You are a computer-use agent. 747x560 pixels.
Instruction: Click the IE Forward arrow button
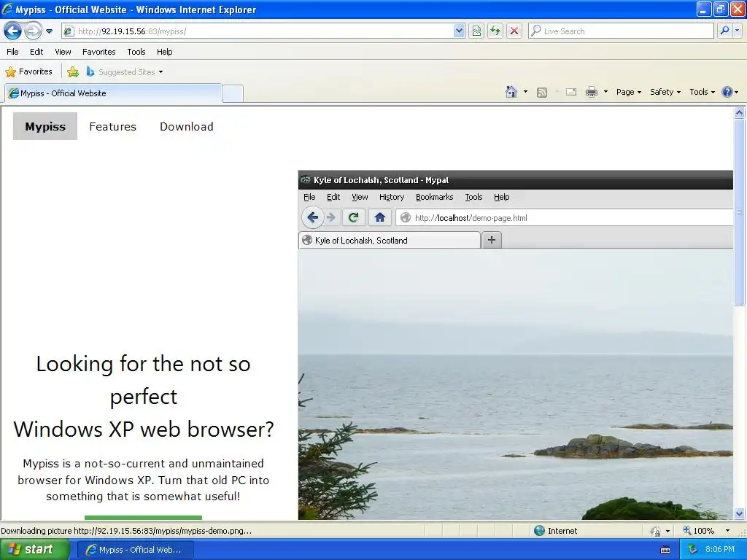[x=33, y=31]
